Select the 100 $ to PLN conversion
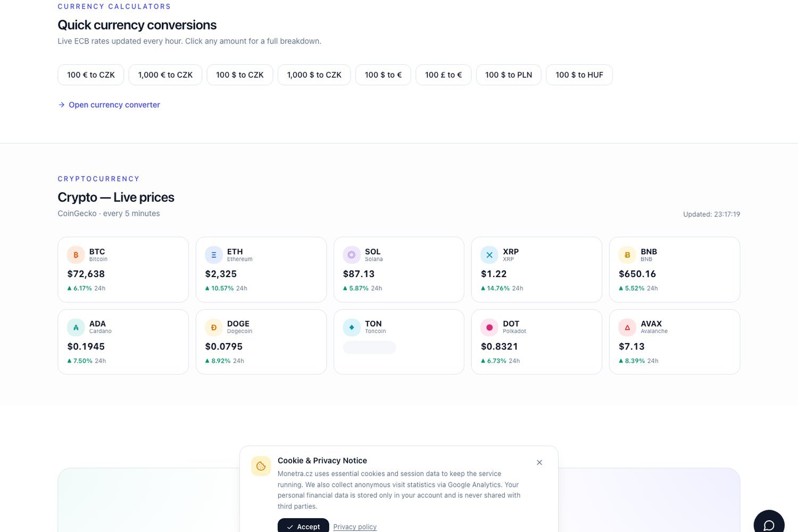Screen dimensions: 798x532 pyautogui.click(x=509, y=75)
